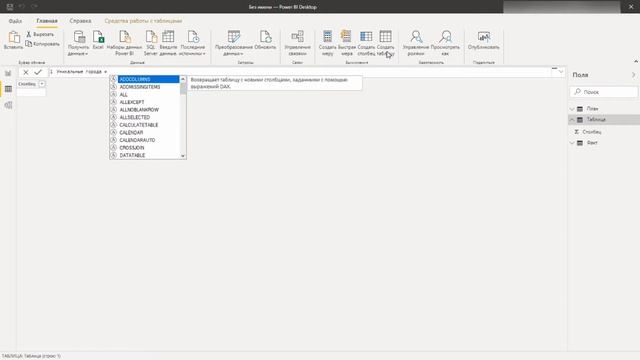The image size is (640, 360).
Task: Open Transform Data (Преобразование данных)
Action: (233, 42)
